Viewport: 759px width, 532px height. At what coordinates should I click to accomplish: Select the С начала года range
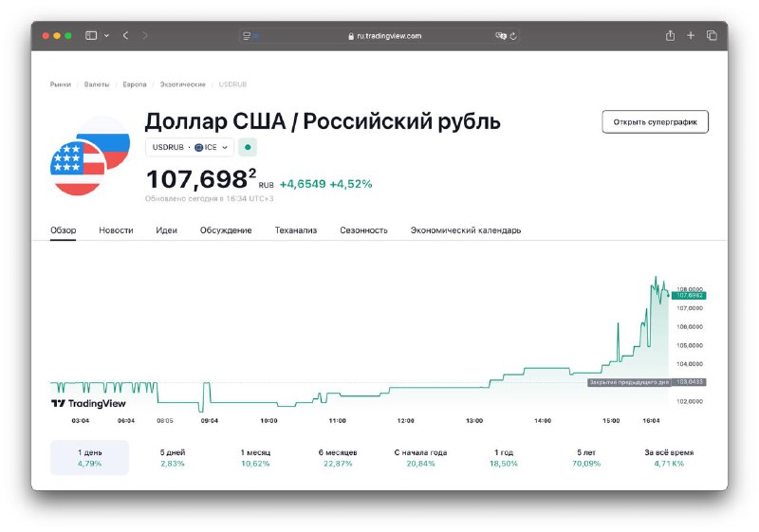420,457
